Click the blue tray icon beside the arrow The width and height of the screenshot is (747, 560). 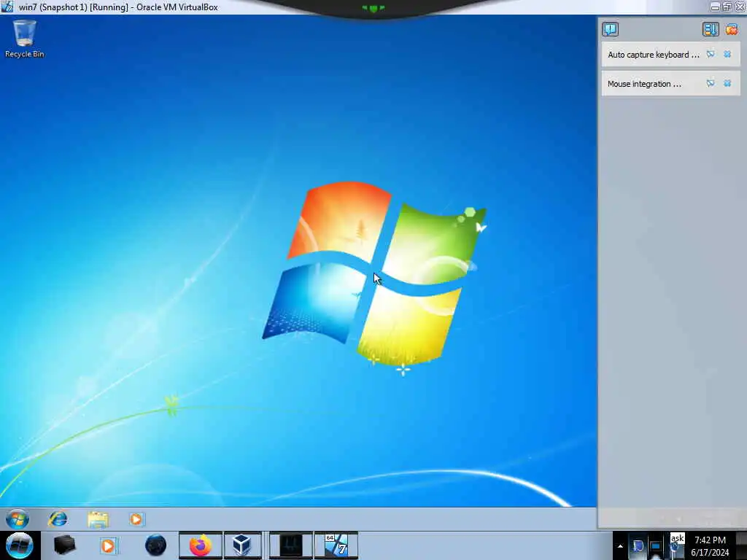[638, 546]
